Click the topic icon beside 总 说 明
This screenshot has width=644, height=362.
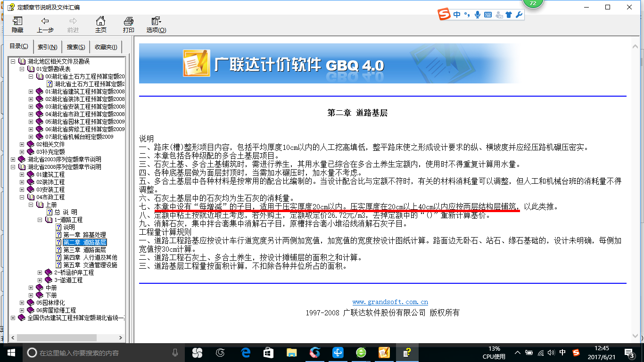[50, 212]
